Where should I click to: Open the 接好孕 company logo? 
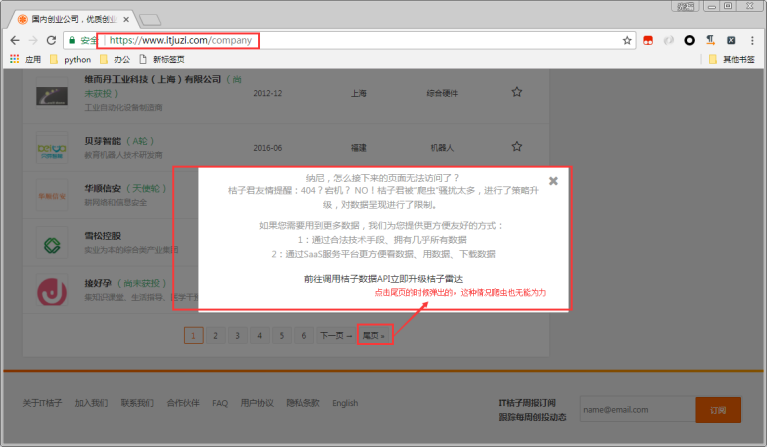click(52, 292)
